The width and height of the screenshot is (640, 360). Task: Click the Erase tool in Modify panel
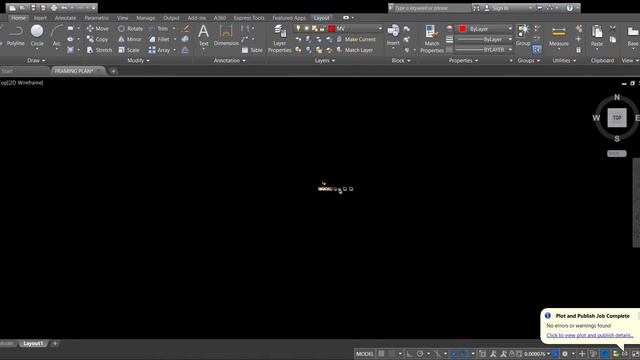click(185, 29)
